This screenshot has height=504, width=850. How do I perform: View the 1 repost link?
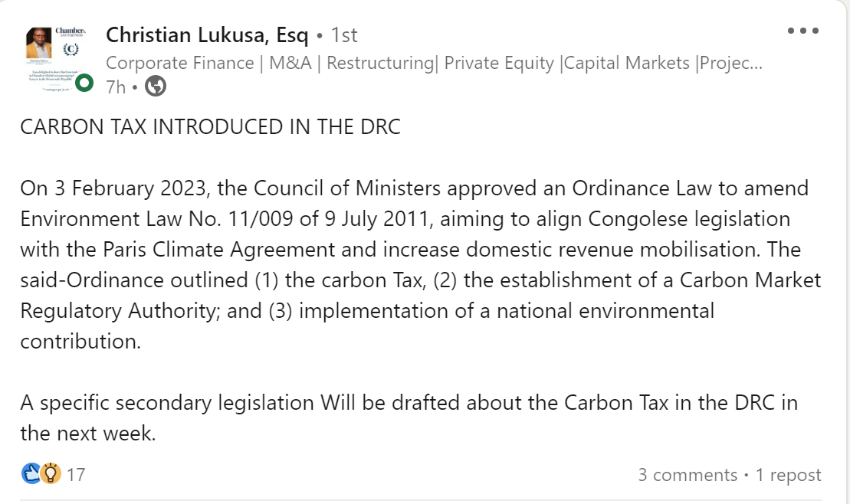point(788,475)
